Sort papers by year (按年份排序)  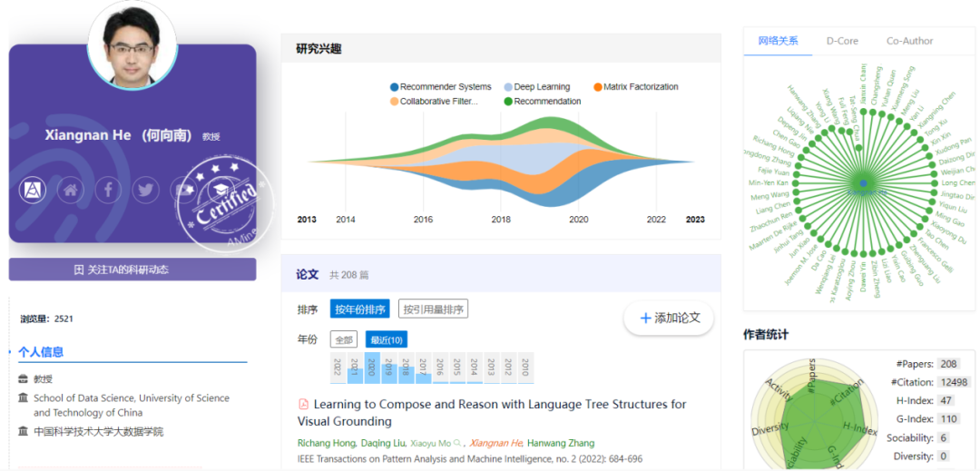359,309
